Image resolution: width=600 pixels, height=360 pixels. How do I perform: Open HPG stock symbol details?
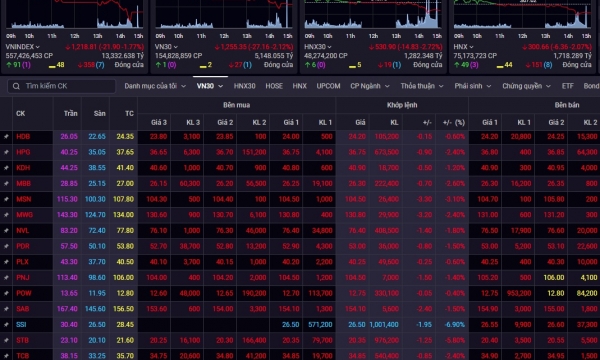tap(23, 152)
